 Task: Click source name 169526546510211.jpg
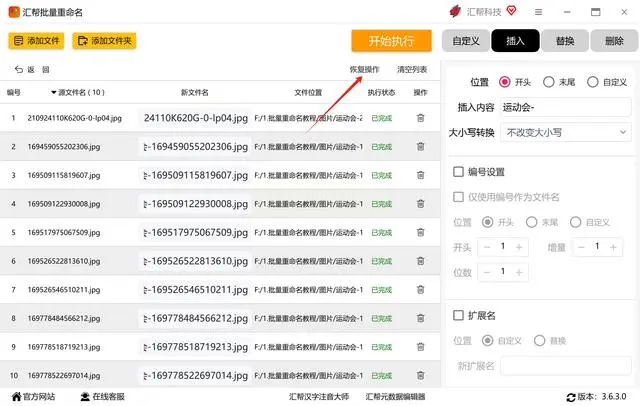click(64, 290)
